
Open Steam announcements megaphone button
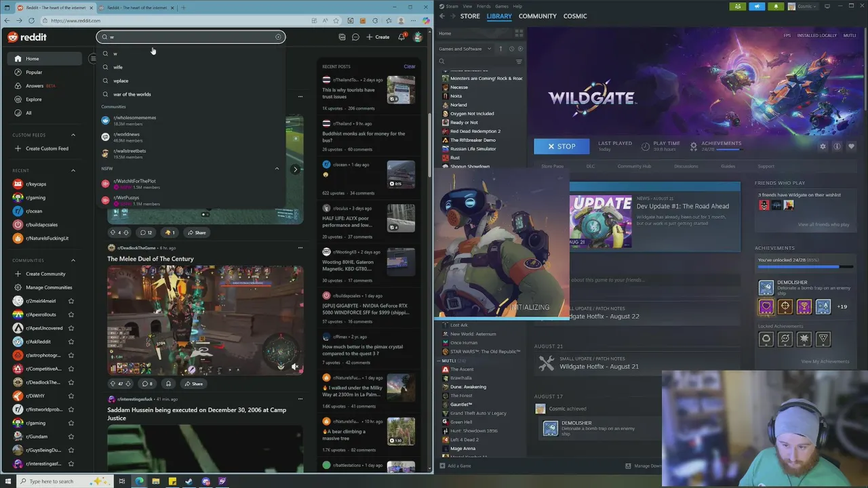[x=757, y=6]
